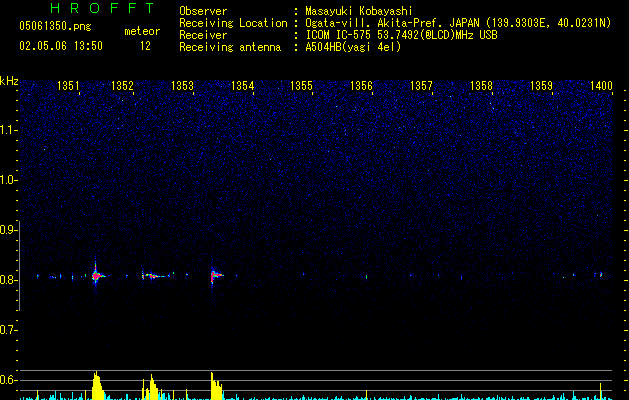Click the strong meteor echo after 1351
629x400 pixels.
tap(96, 276)
